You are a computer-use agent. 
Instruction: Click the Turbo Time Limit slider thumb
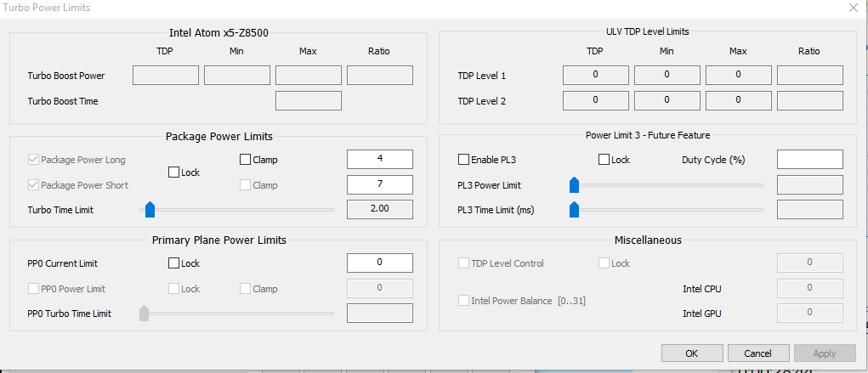click(x=150, y=210)
